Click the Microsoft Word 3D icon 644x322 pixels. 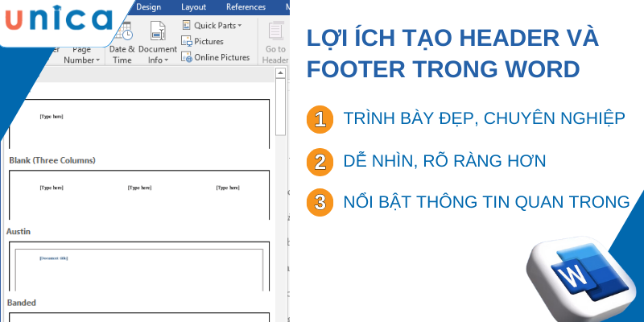[580, 277]
